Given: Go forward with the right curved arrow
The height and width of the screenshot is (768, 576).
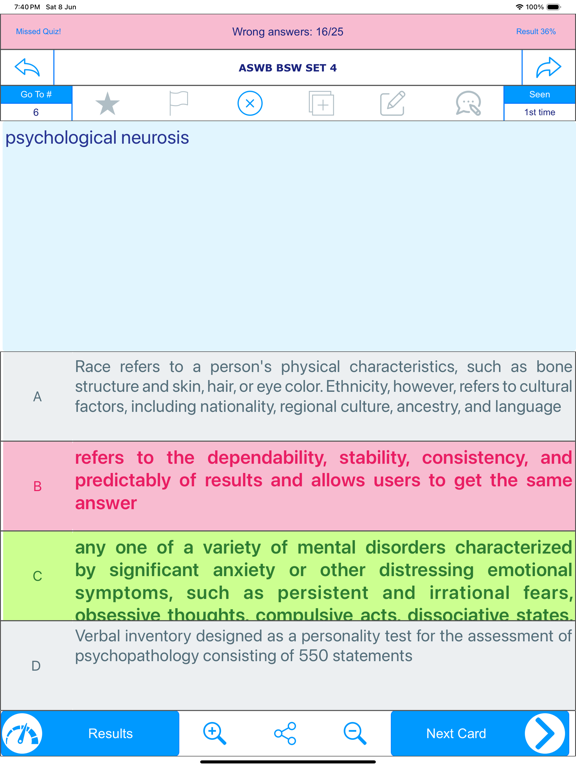Looking at the screenshot, I should (548, 68).
